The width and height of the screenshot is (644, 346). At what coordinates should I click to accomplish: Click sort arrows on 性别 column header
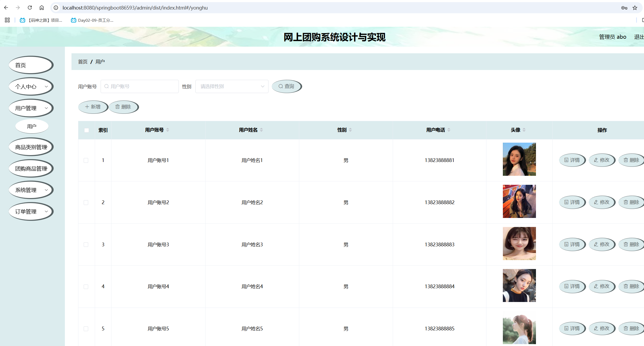350,130
